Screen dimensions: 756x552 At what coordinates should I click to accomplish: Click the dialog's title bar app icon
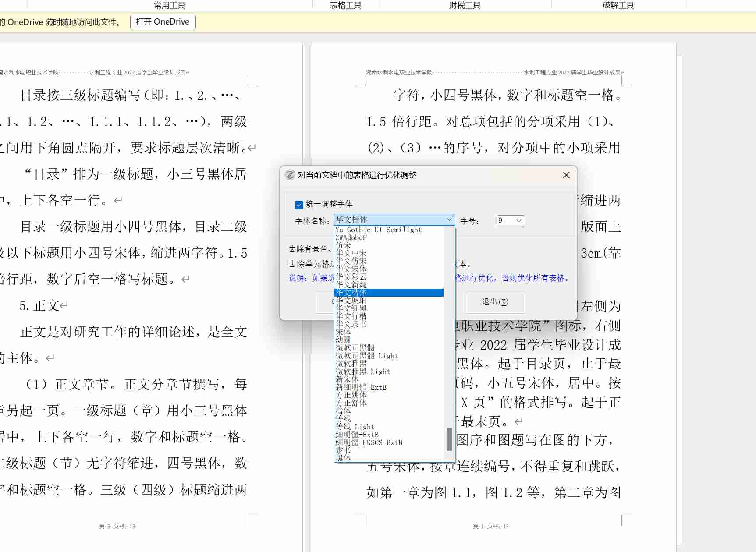click(290, 175)
